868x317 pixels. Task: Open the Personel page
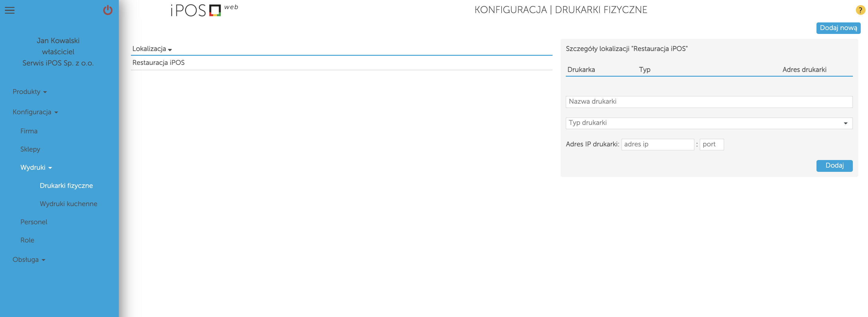[x=34, y=222]
